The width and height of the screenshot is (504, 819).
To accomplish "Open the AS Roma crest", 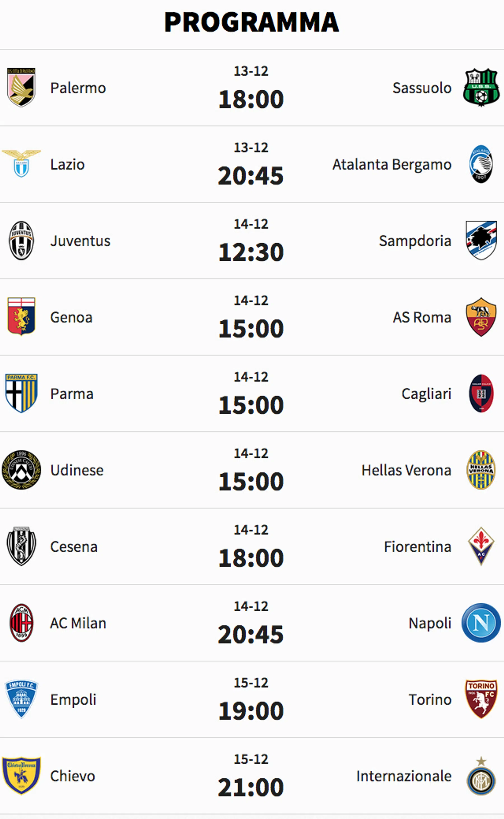I will click(x=481, y=317).
